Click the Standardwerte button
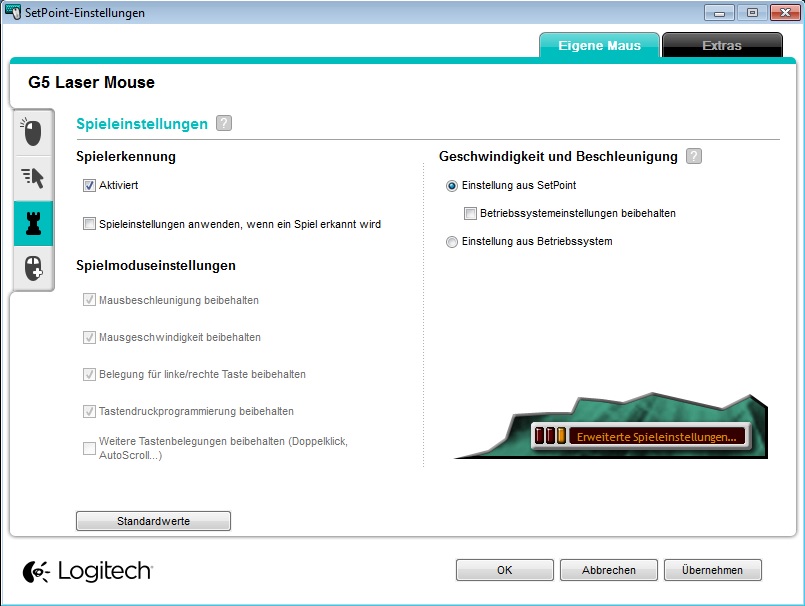The image size is (805, 606). pos(154,521)
